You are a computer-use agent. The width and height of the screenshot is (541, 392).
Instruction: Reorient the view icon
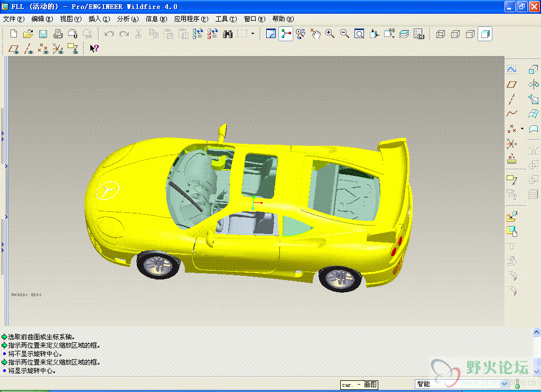pyautogui.click(x=374, y=34)
